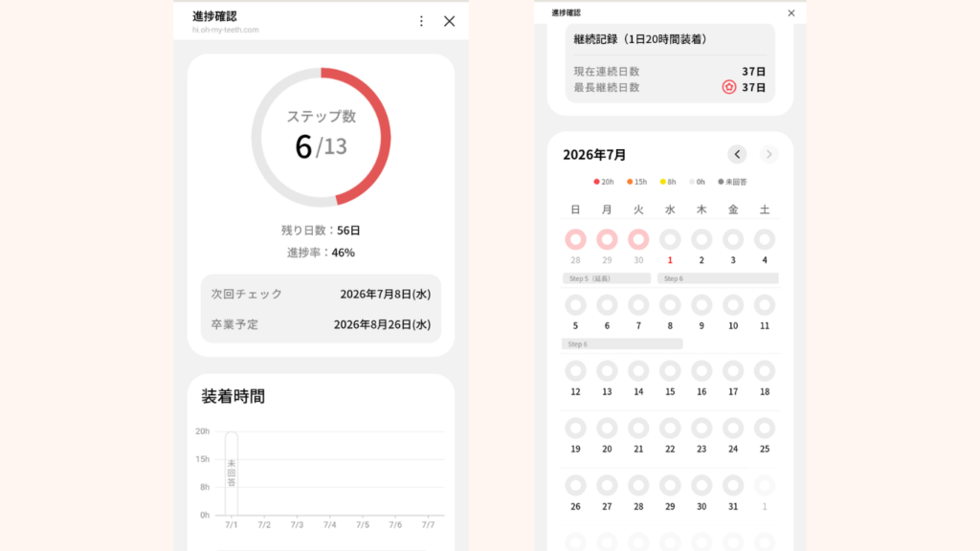980x551 pixels.
Task: Select the July 30 circle
Action: pyautogui.click(x=702, y=485)
